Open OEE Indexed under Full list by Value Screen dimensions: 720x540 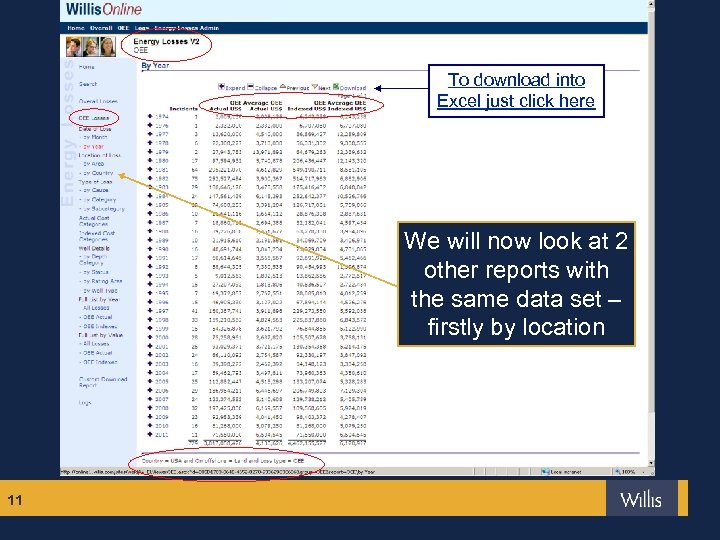pyautogui.click(x=100, y=362)
